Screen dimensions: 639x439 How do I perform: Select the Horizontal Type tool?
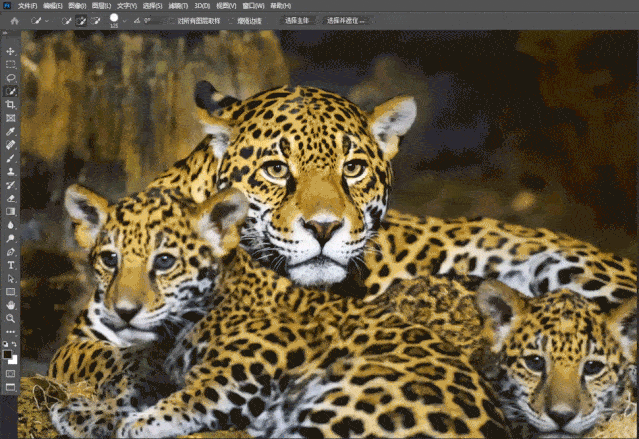coord(11,265)
